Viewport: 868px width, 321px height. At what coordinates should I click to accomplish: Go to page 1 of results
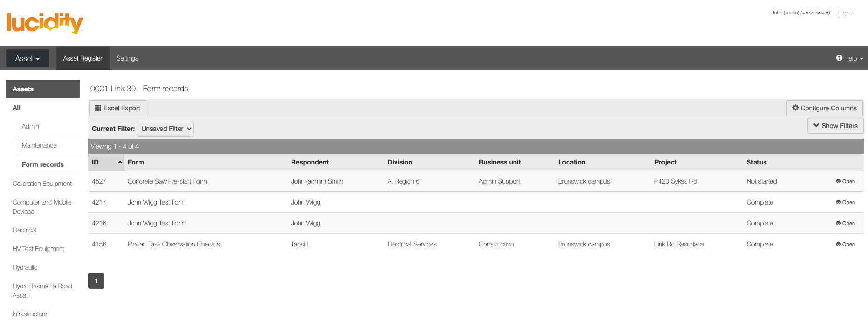pos(96,281)
